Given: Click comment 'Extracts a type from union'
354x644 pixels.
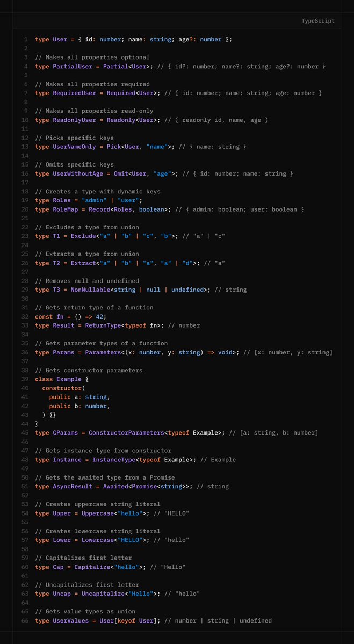Looking at the screenshot, I should tap(87, 254).
